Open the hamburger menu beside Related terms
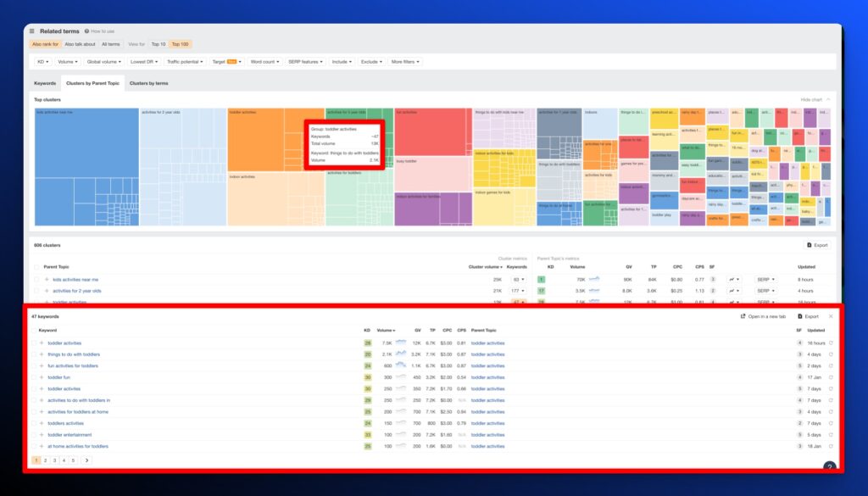The width and height of the screenshot is (868, 496). click(x=32, y=31)
